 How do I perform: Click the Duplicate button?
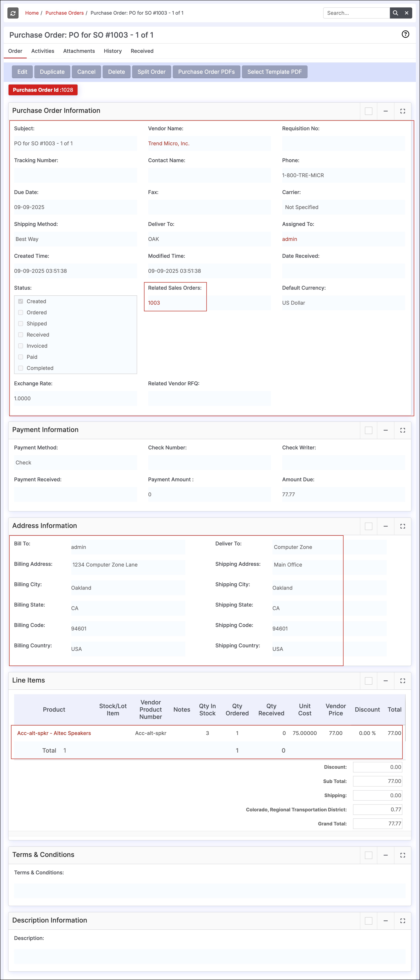pos(52,72)
